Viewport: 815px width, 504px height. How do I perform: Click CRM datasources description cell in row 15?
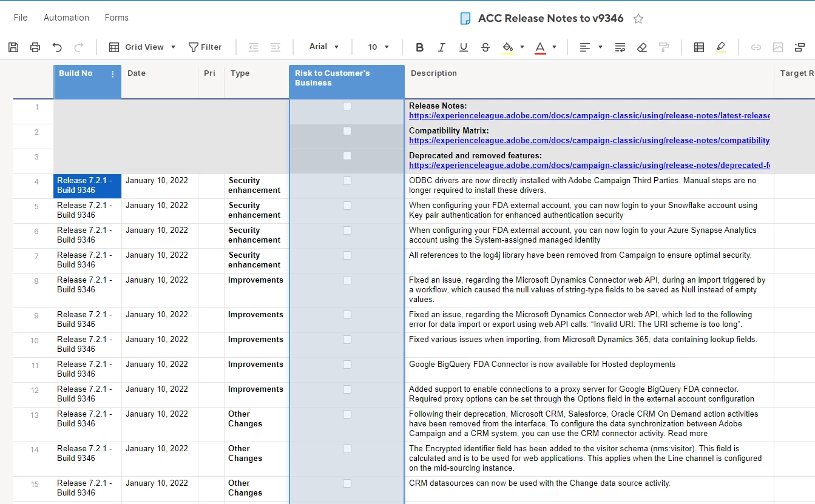pyautogui.click(x=589, y=489)
